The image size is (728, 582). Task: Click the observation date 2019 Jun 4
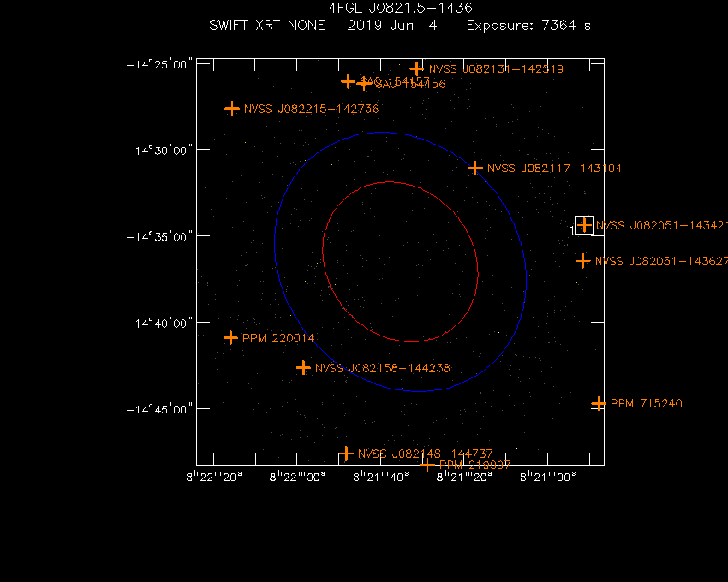tap(392, 25)
